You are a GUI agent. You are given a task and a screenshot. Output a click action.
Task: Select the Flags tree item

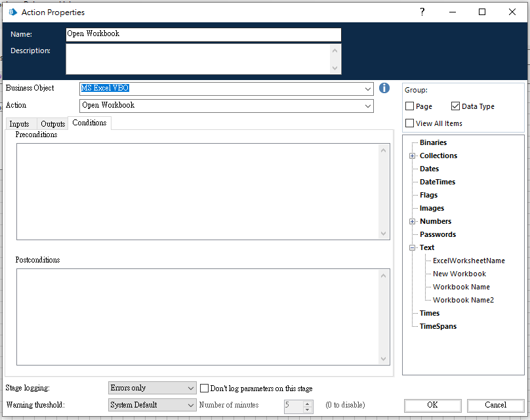point(428,196)
